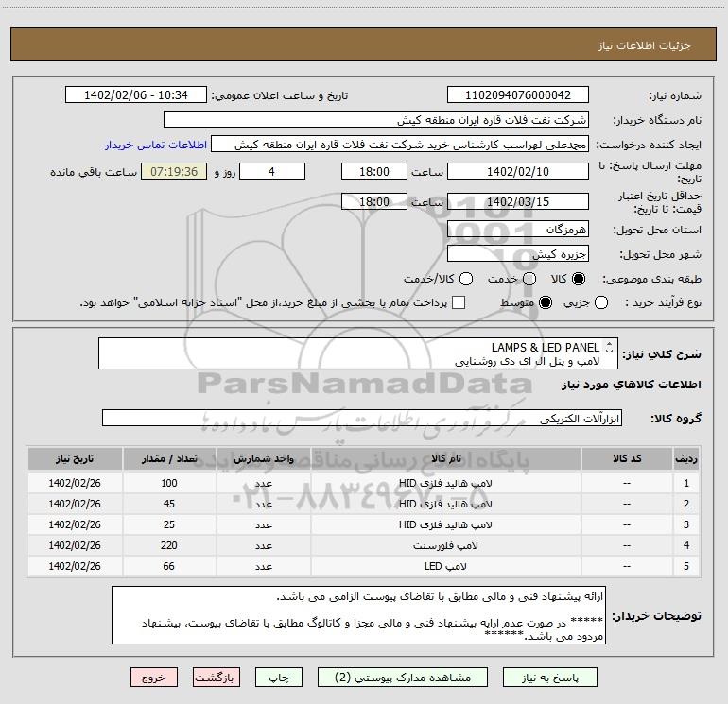Click the شهر محل تحویل field جزیره کیش
728x704 pixels.
[x=518, y=254]
